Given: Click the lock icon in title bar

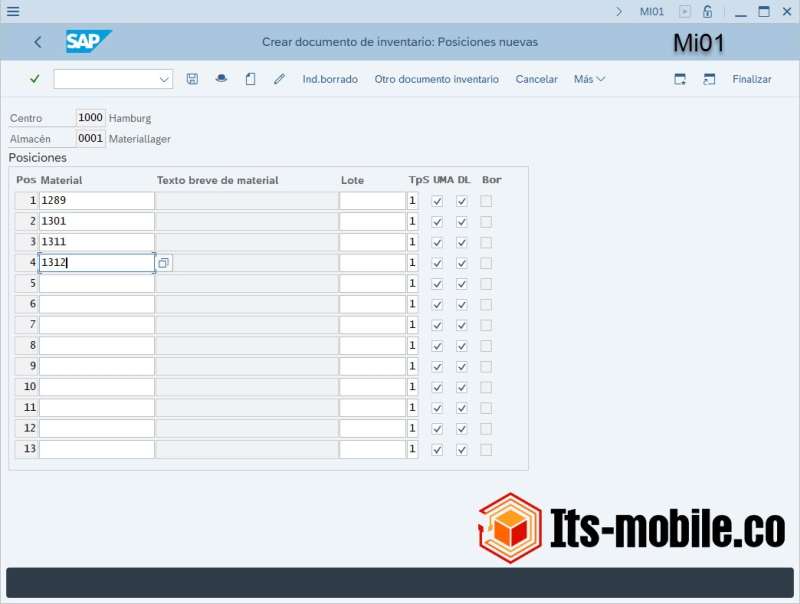Looking at the screenshot, I should coord(708,12).
